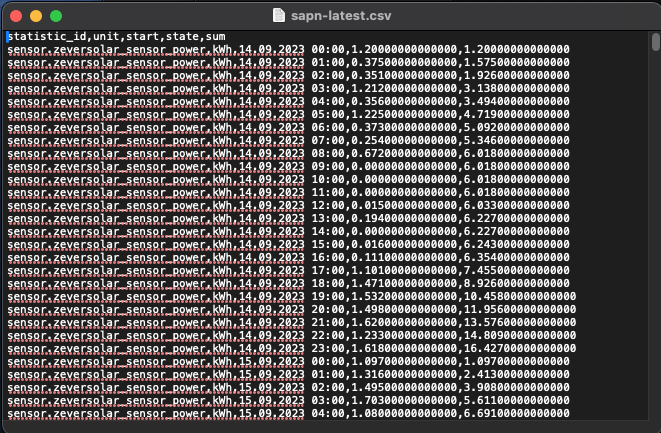661x433 pixels.
Task: Click the header line statistic_id,unit,start,state,sum
Action: pos(117,36)
